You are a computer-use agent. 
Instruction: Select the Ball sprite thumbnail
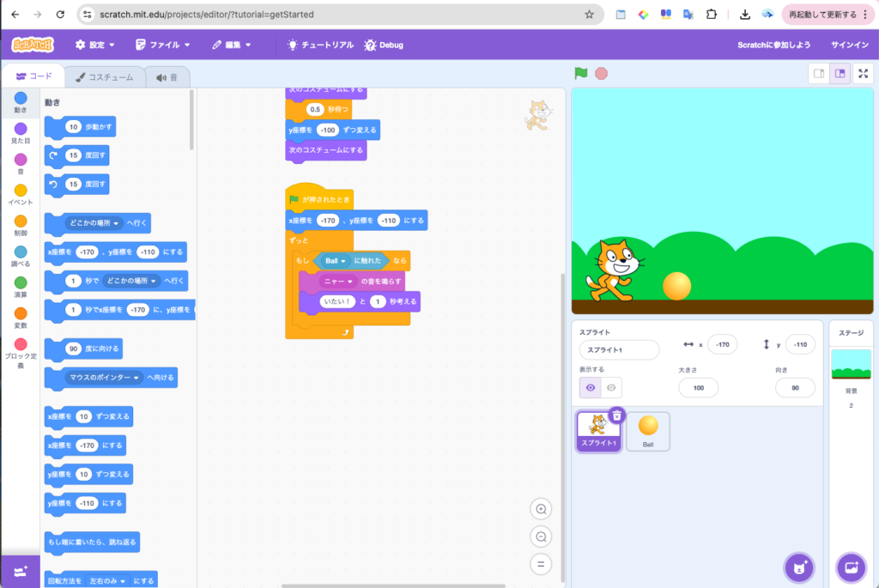(648, 431)
